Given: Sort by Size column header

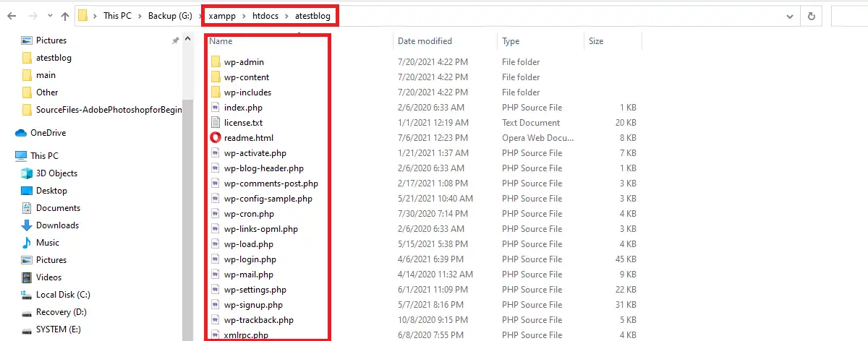Looking at the screenshot, I should 596,41.
